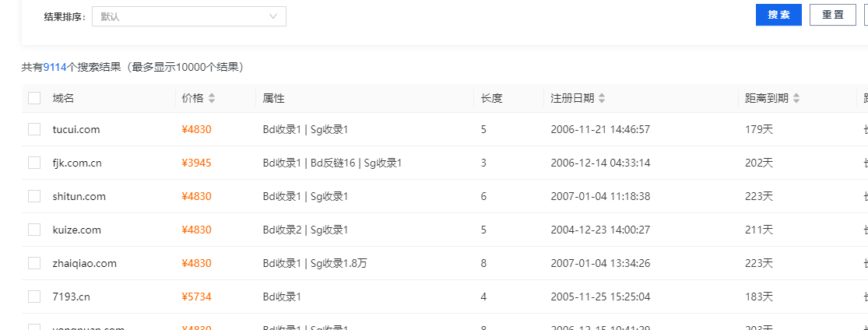The height and width of the screenshot is (330, 868).
Task: Click 211天 expiry for kuize.com
Action: [x=759, y=230]
